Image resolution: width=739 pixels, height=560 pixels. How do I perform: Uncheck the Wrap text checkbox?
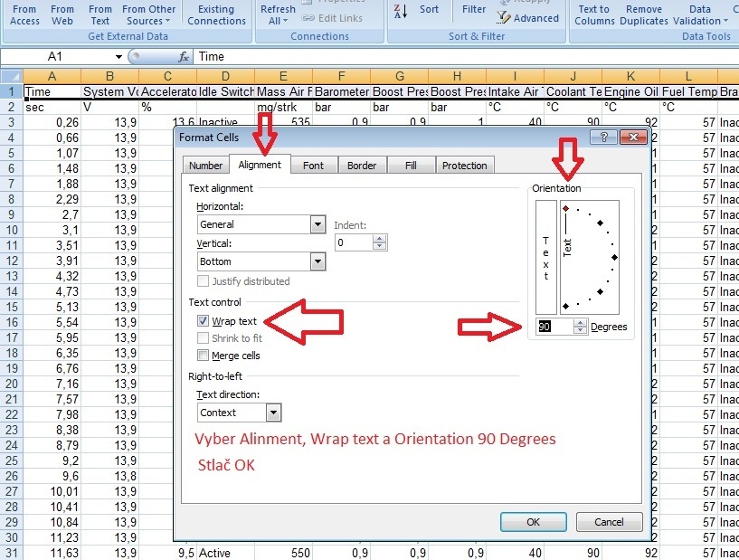(204, 321)
